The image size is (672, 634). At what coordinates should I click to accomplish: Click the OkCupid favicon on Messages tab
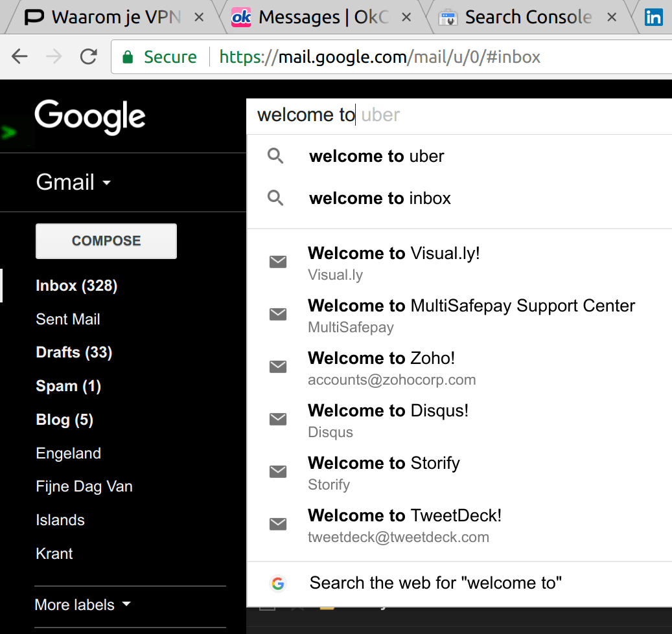pyautogui.click(x=241, y=17)
